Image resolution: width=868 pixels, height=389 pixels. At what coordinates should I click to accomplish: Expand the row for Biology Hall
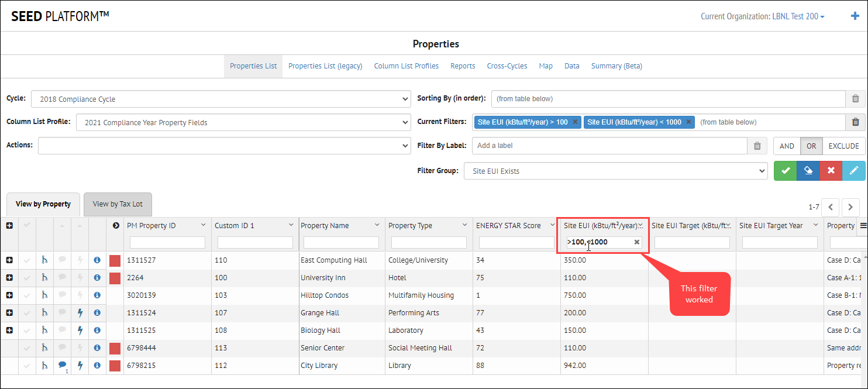click(9, 330)
